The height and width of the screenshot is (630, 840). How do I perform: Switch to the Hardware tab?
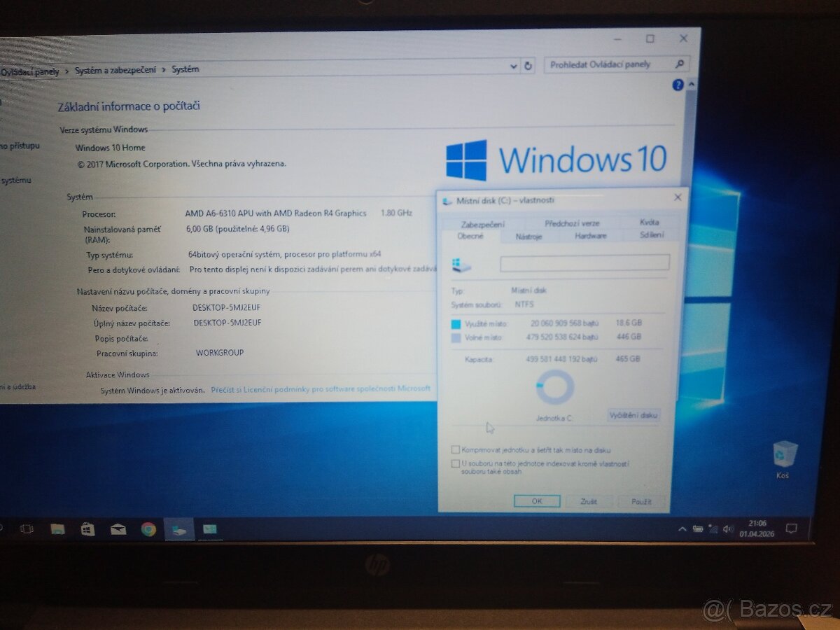591,236
